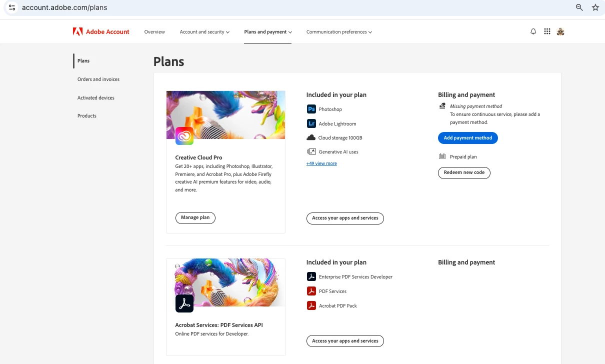Screen dimensions: 605x364
Task: Click the Adobe Lightroom label
Action: [337, 124]
